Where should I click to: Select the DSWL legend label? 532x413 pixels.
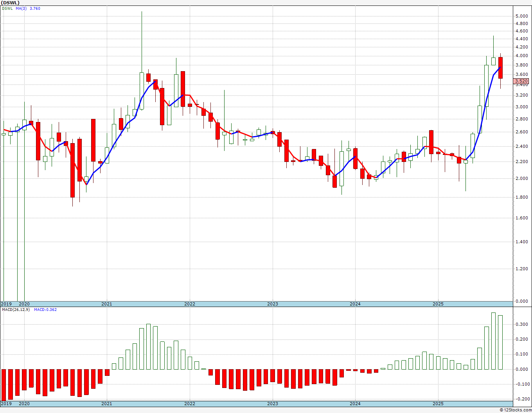coord(7,9)
